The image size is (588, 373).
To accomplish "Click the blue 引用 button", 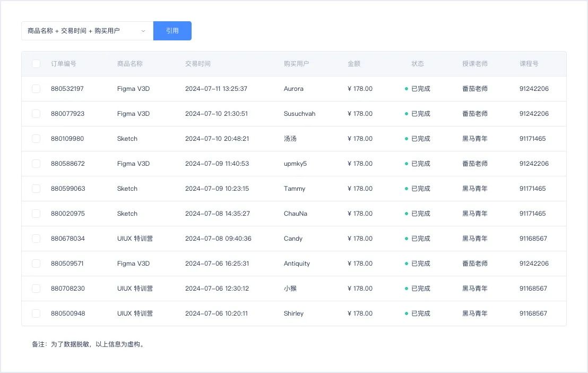I will pos(172,31).
